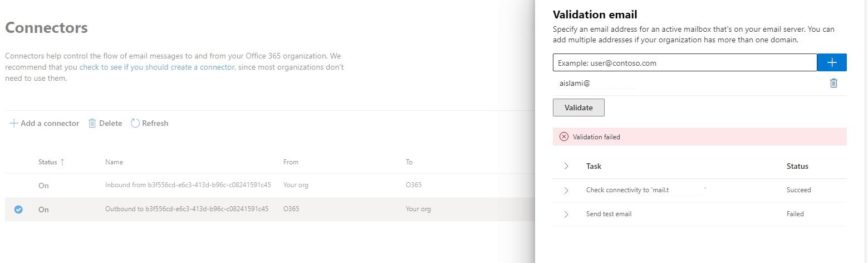Uncheck the selected Outbound connector checkmark
The width and height of the screenshot is (868, 263).
tap(18, 210)
